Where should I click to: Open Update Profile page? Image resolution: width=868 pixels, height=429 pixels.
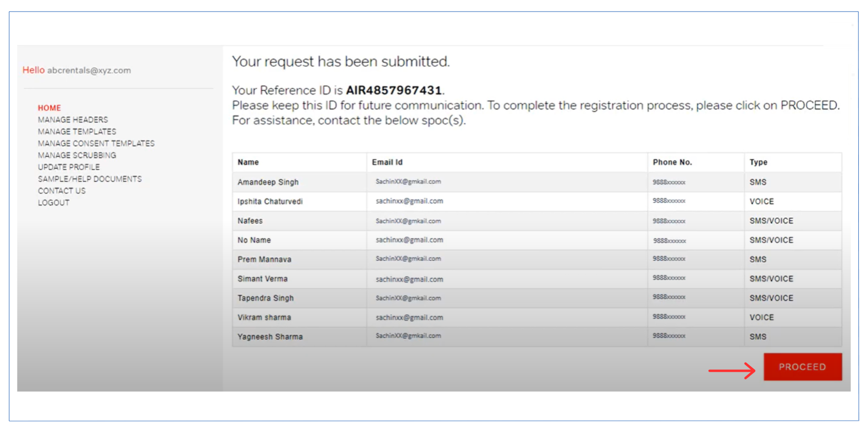coord(69,167)
